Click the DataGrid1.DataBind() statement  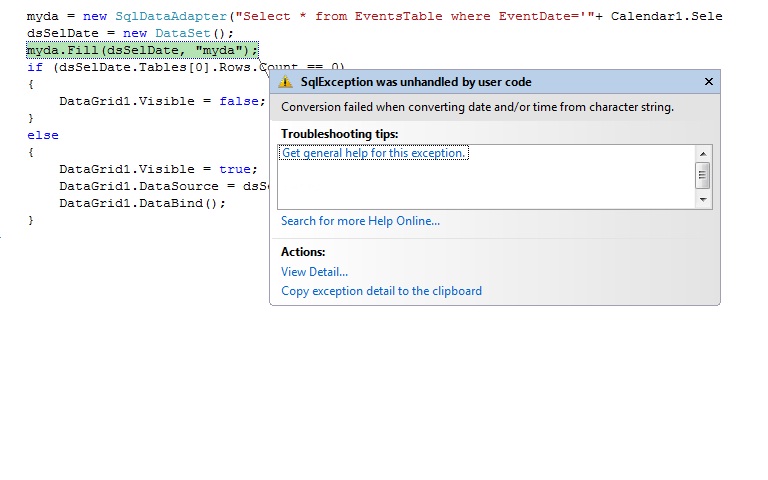tap(142, 203)
